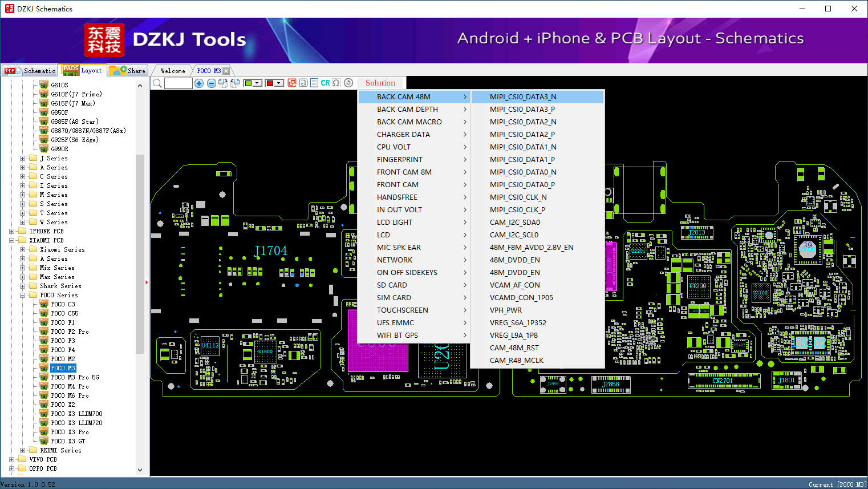Choose MIPI_CSI0_CLK_P signal
The height and width of the screenshot is (489, 868).
click(x=538, y=210)
